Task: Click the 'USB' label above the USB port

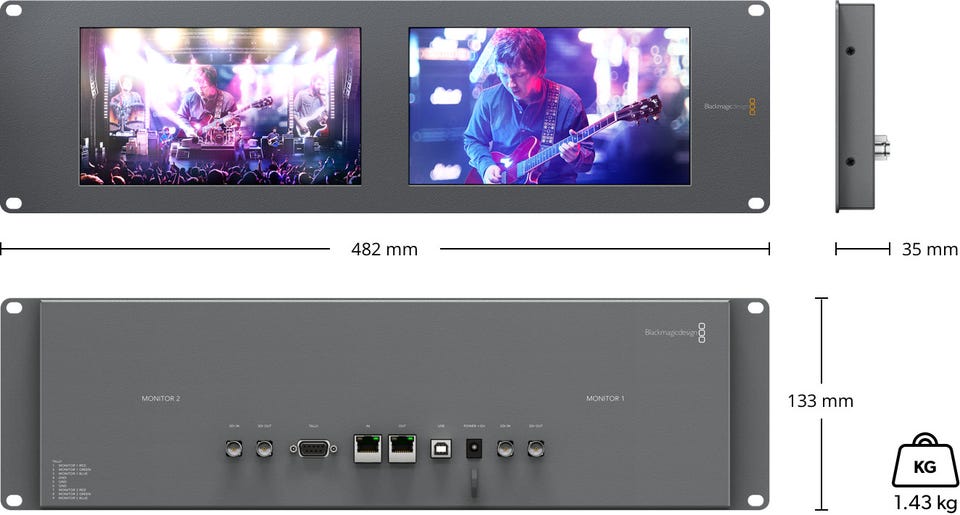Action: 441,426
